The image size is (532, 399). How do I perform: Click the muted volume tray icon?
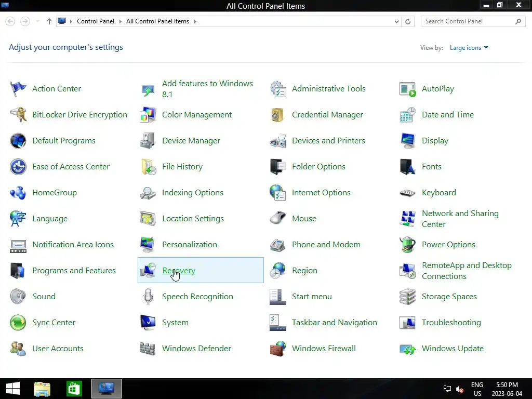tap(460, 389)
